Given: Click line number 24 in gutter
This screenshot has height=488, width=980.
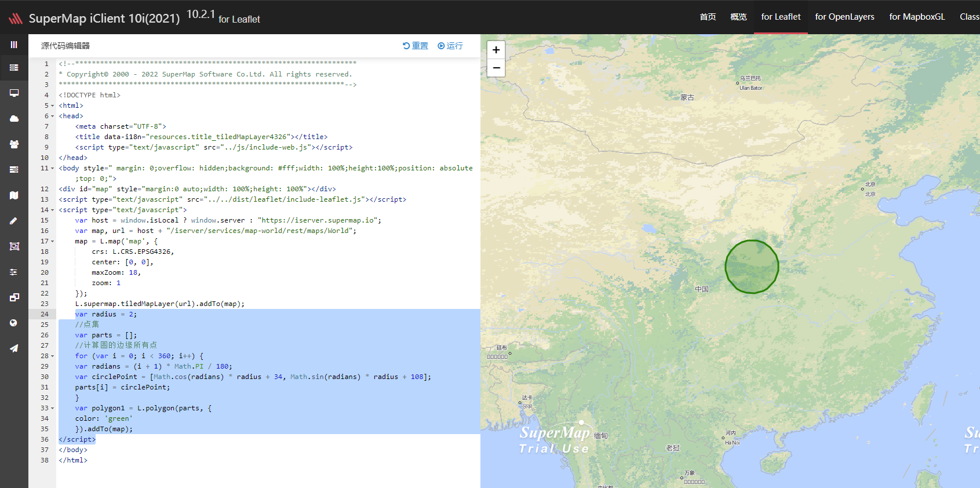Looking at the screenshot, I should point(45,314).
